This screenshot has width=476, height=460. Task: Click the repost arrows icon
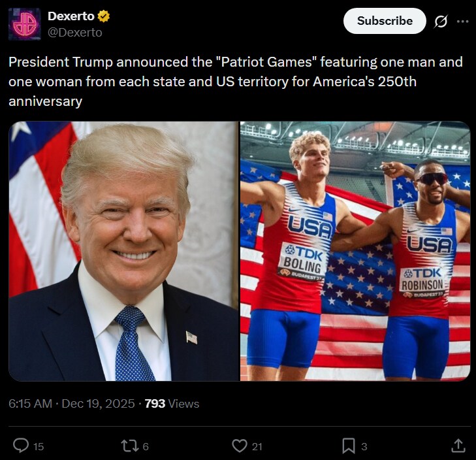pyautogui.click(x=129, y=446)
